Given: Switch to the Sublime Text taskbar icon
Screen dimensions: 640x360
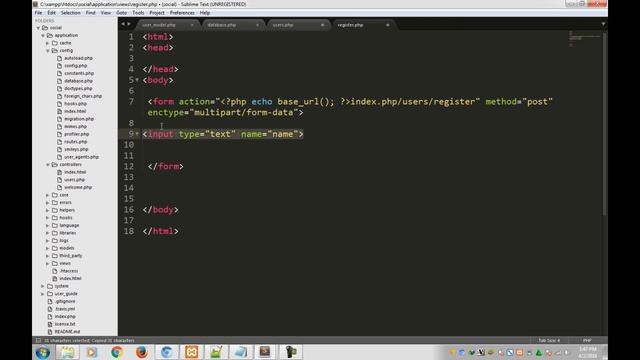Looking at the screenshot, I should tap(265, 352).
